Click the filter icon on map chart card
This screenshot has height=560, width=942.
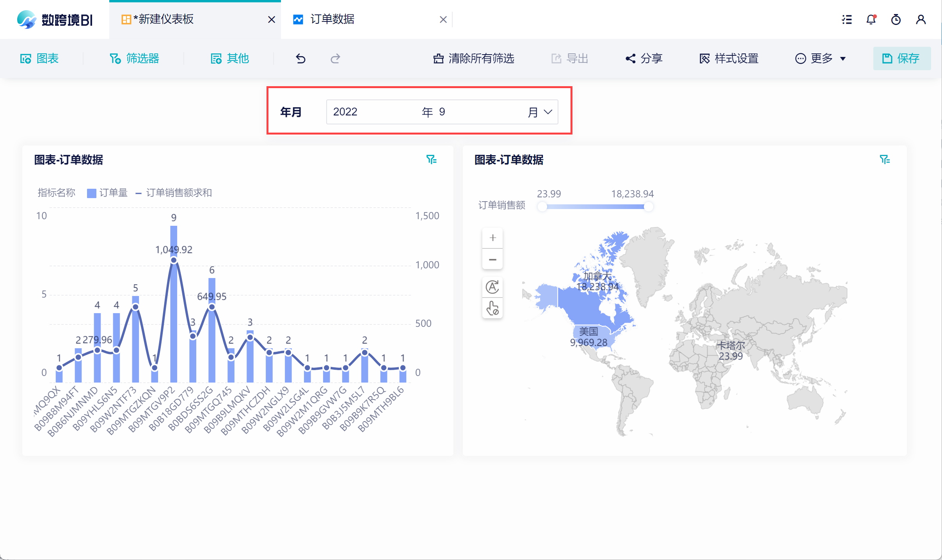click(885, 159)
